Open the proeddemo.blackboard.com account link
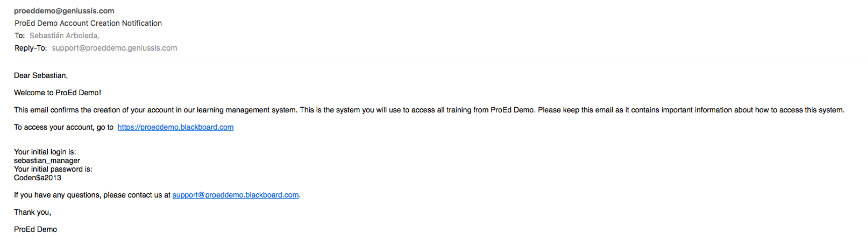The width and height of the screenshot is (868, 244). pyautogui.click(x=175, y=128)
